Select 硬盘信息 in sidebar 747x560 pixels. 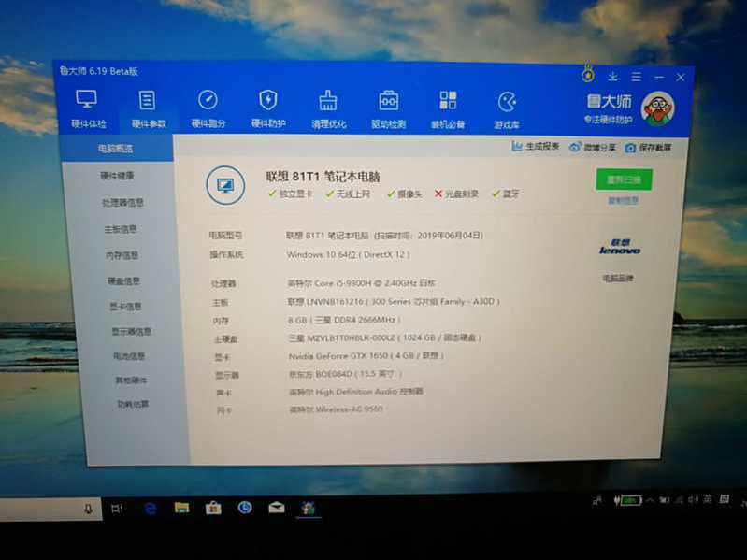point(123,281)
